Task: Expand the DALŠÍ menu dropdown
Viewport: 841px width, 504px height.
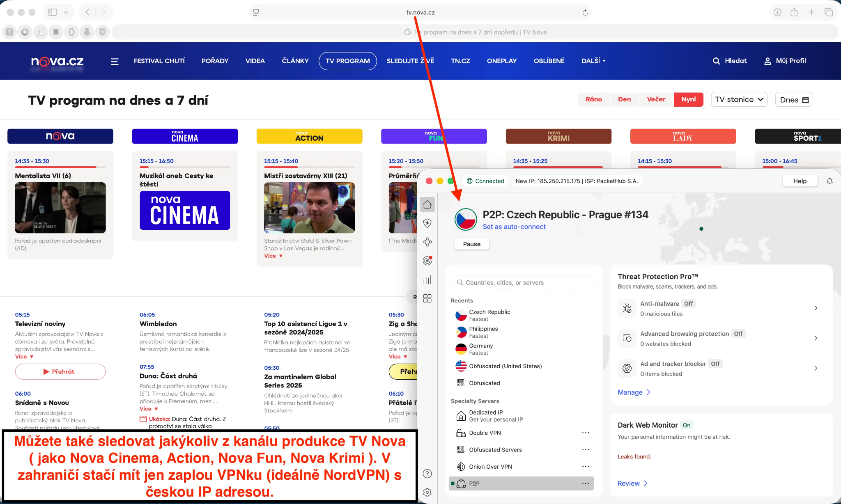Action: pyautogui.click(x=593, y=61)
